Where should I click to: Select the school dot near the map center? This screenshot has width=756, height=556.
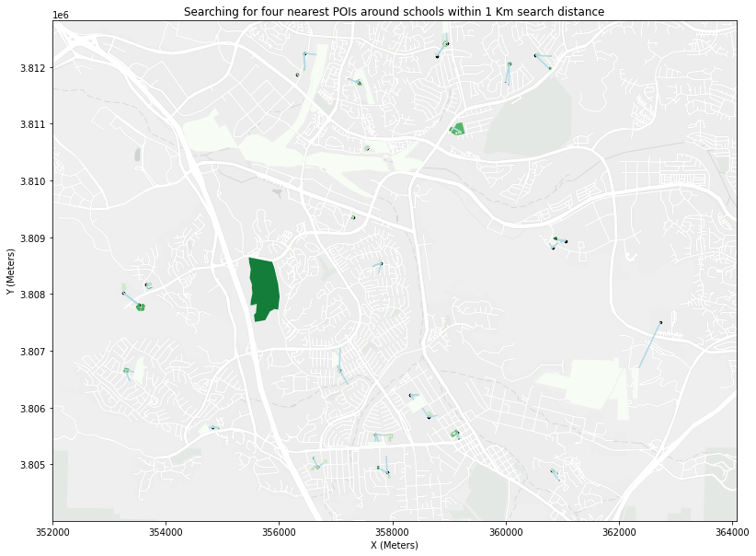coord(382,263)
